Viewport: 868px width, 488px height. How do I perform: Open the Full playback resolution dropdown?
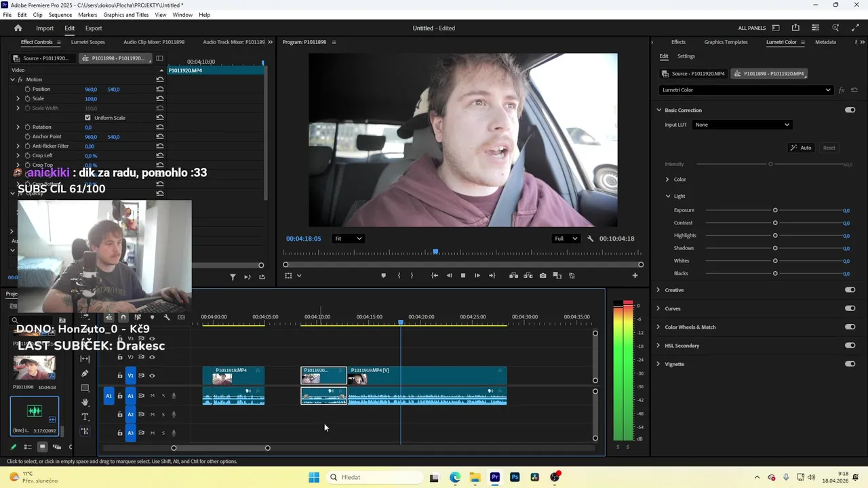[566, 239]
